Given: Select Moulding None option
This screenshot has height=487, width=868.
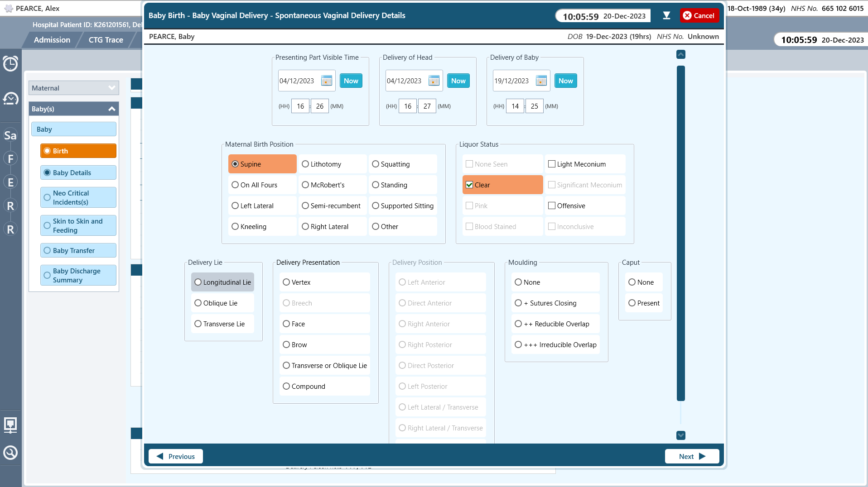Looking at the screenshot, I should 555,282.
